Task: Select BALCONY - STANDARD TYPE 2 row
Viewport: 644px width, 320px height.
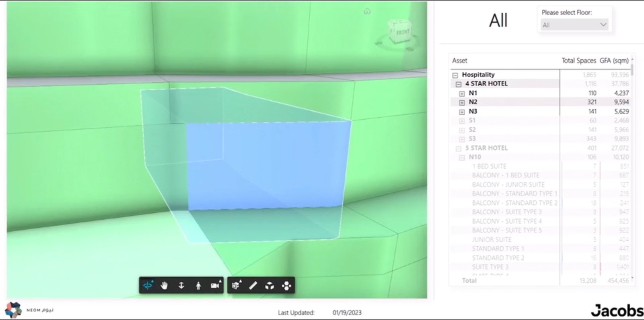Action: click(514, 203)
